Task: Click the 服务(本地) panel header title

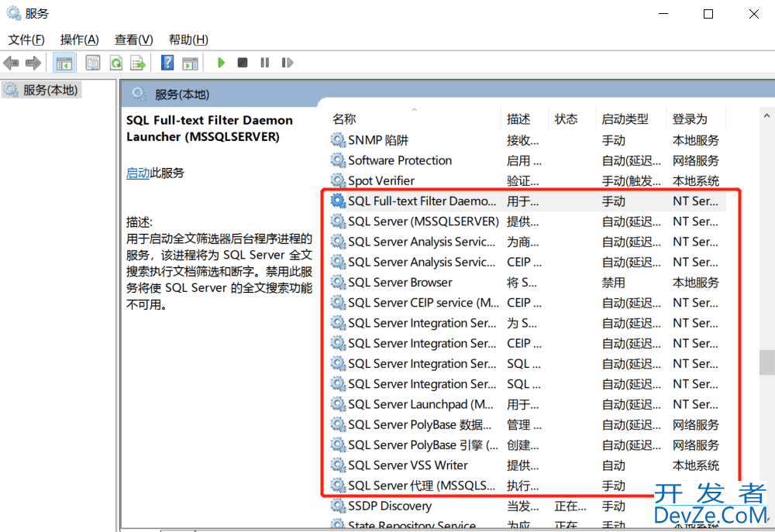Action: pyautogui.click(x=182, y=94)
